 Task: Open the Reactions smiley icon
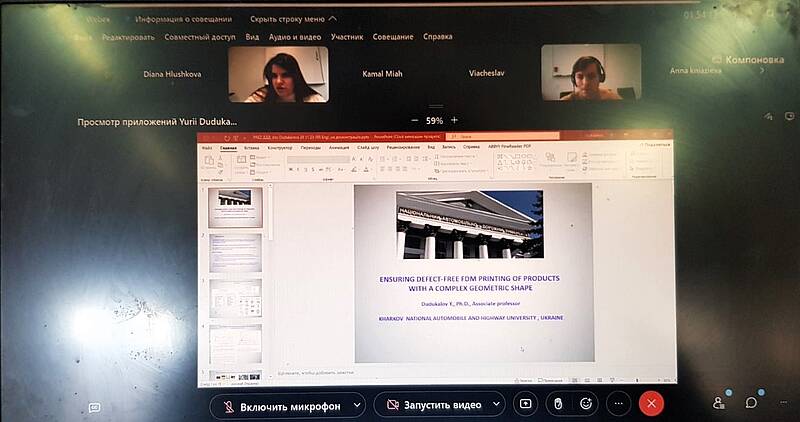click(586, 404)
